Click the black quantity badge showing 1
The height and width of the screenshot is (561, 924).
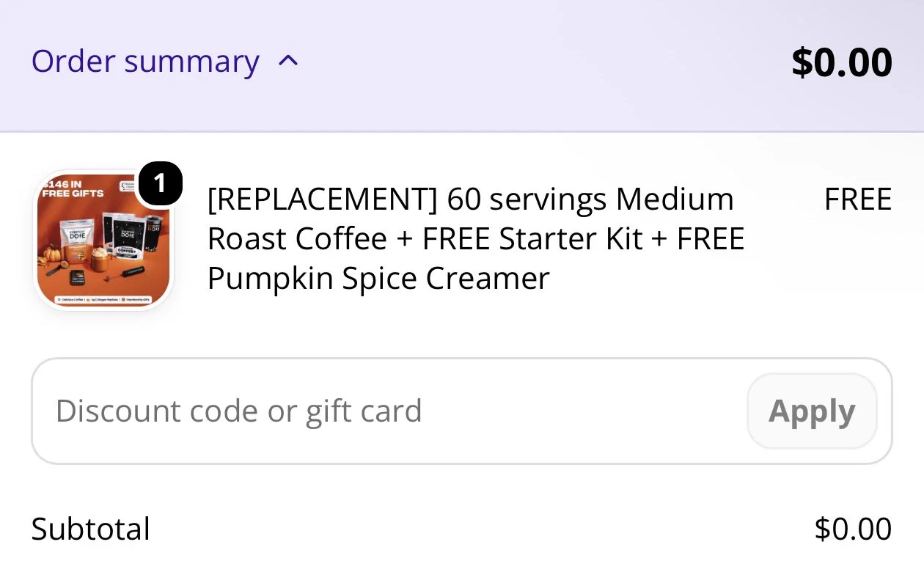[x=159, y=183]
